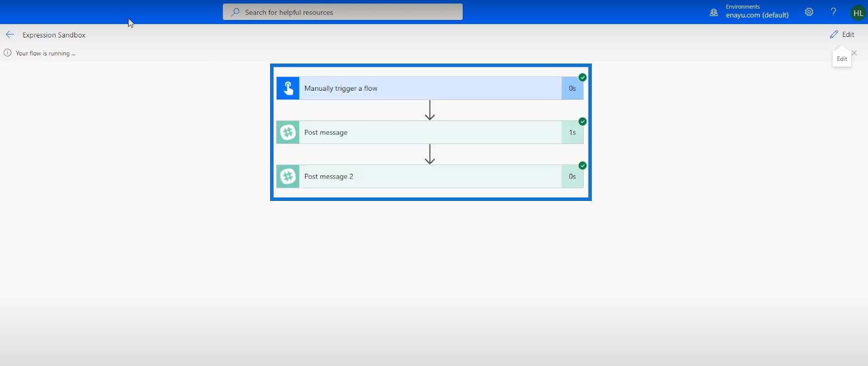Click the back arrow beside Expression Sandbox
This screenshot has width=868, height=366.
point(10,35)
